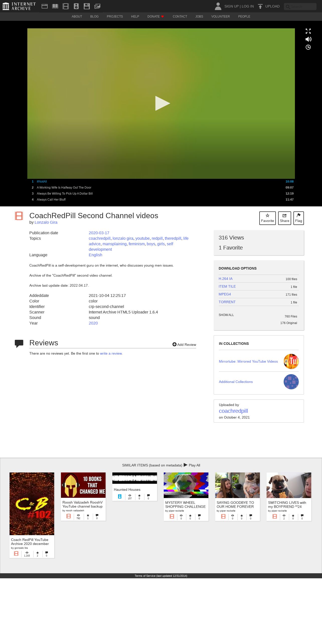322x644 pixels.
Task: Click the user avatar icon
Action: (218, 6)
